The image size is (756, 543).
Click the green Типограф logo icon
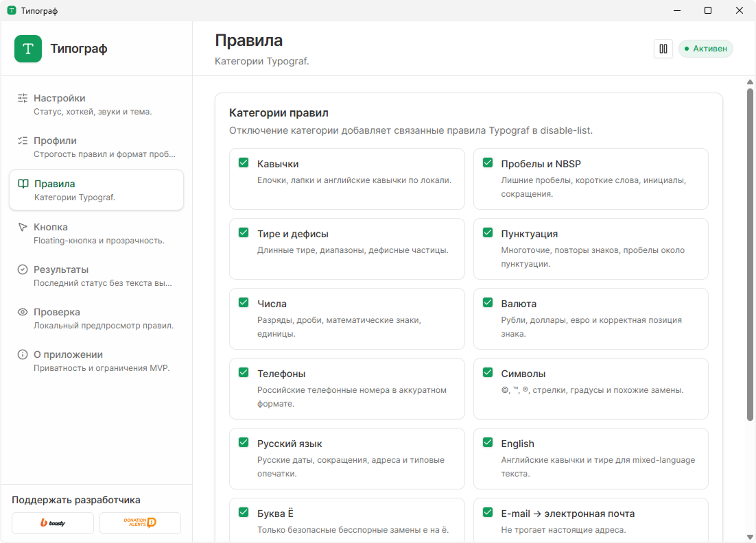28,49
